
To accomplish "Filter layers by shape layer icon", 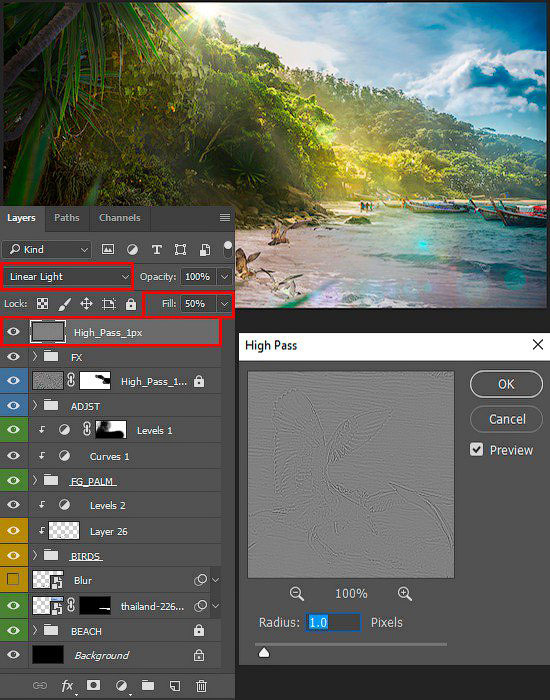I will pyautogui.click(x=180, y=249).
